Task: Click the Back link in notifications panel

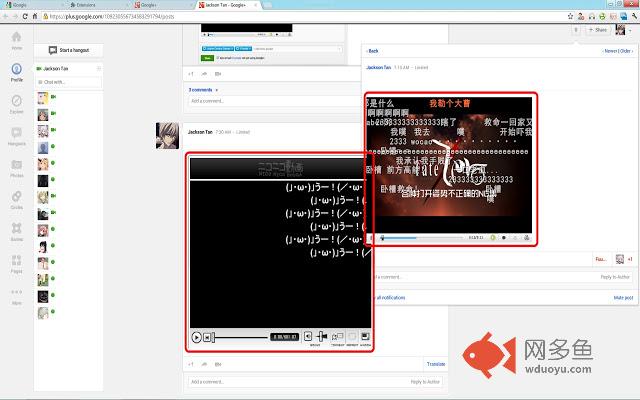Action: pos(372,51)
